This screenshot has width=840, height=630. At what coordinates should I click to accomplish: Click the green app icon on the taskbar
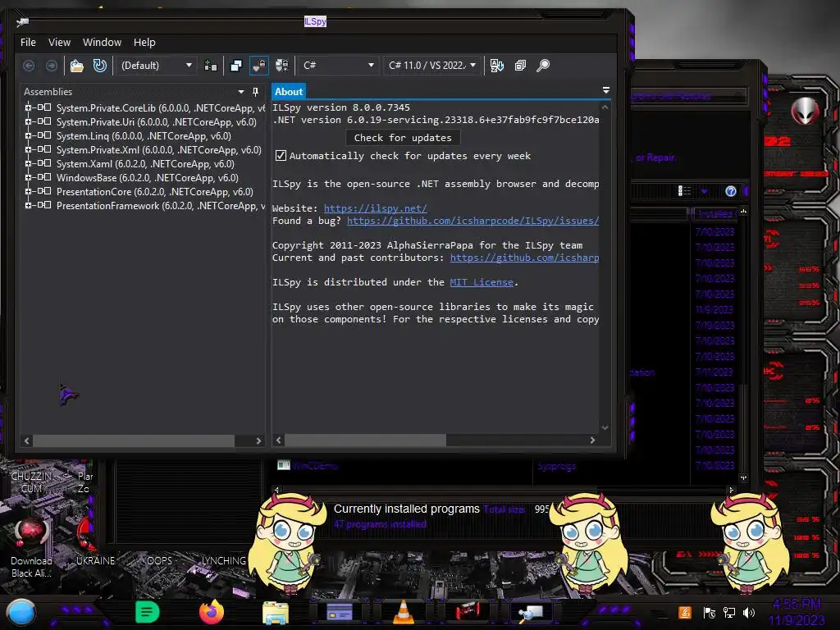(148, 612)
